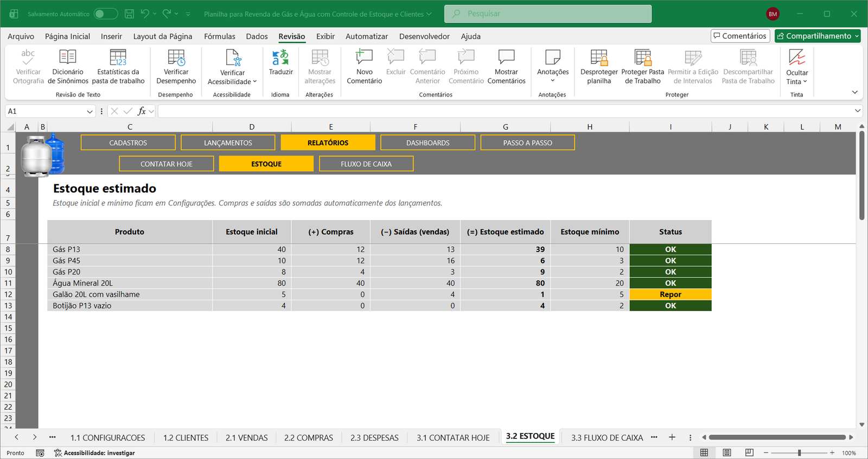Image resolution: width=868 pixels, height=459 pixels.
Task: Open the Name Box dropdown arrow
Action: click(x=90, y=111)
